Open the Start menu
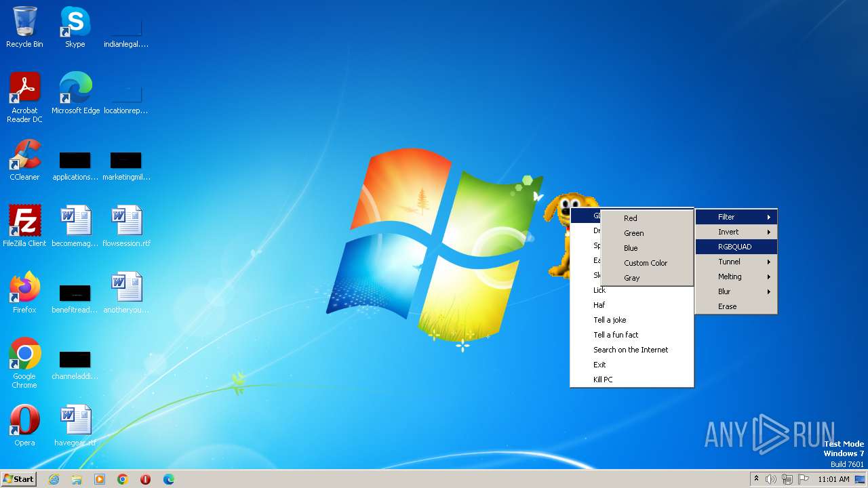The image size is (868, 488). pos(18,479)
